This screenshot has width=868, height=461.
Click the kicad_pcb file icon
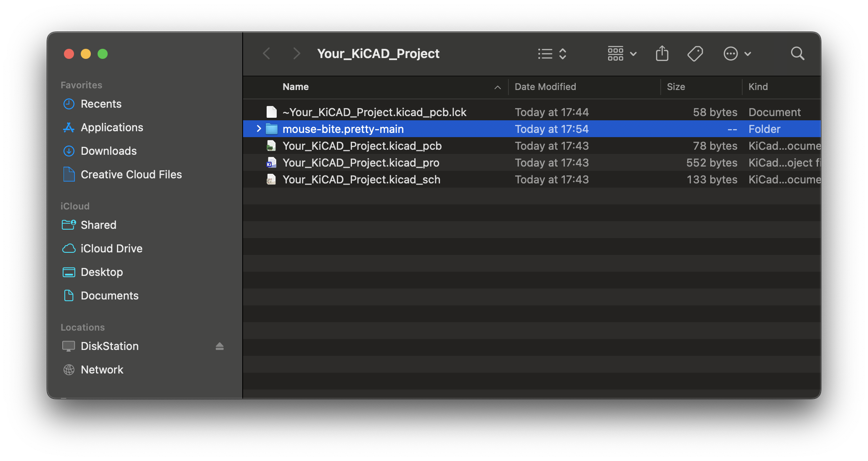tap(271, 146)
